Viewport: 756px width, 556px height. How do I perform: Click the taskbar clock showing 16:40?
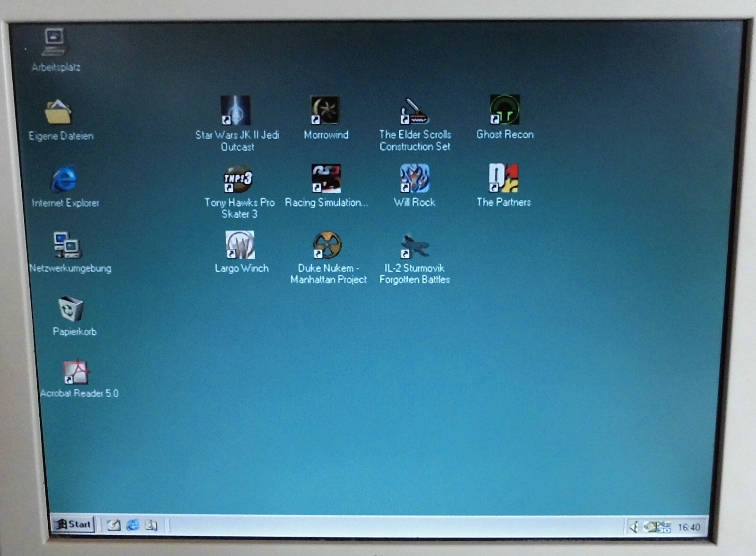[x=689, y=527]
